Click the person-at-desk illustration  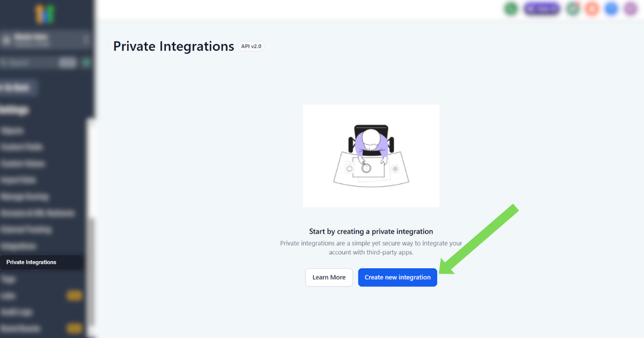coord(371,156)
